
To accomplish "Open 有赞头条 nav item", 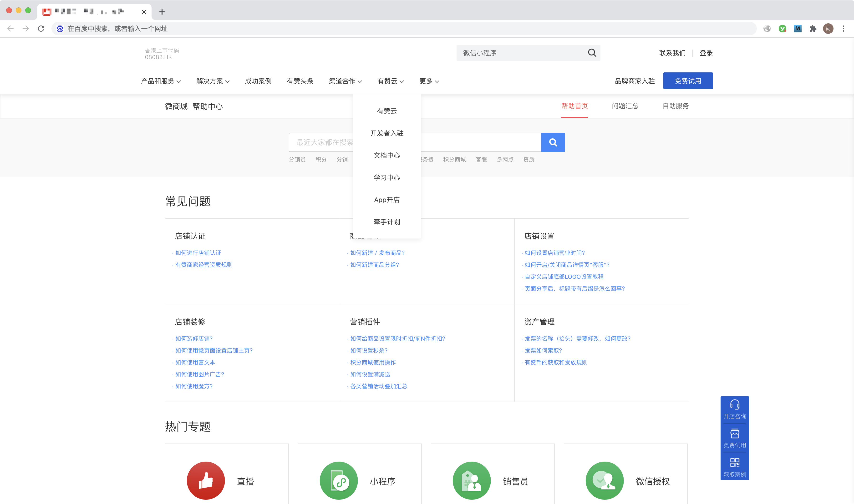I will (300, 81).
